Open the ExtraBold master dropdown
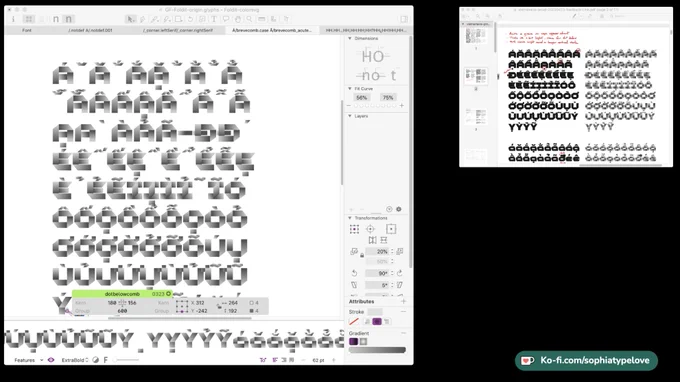Screen dimensions: 680x382 (75, 360)
